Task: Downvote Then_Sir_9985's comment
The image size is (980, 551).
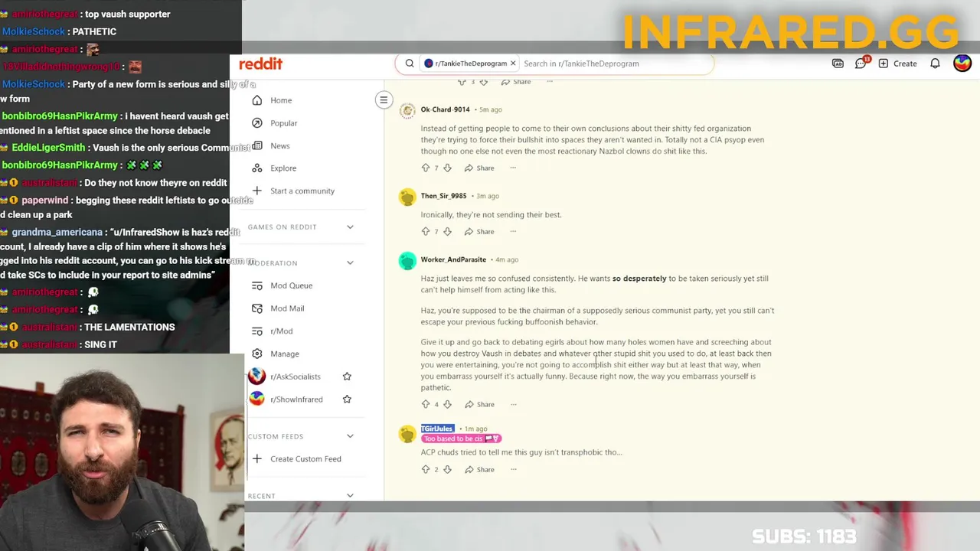Action: click(447, 231)
